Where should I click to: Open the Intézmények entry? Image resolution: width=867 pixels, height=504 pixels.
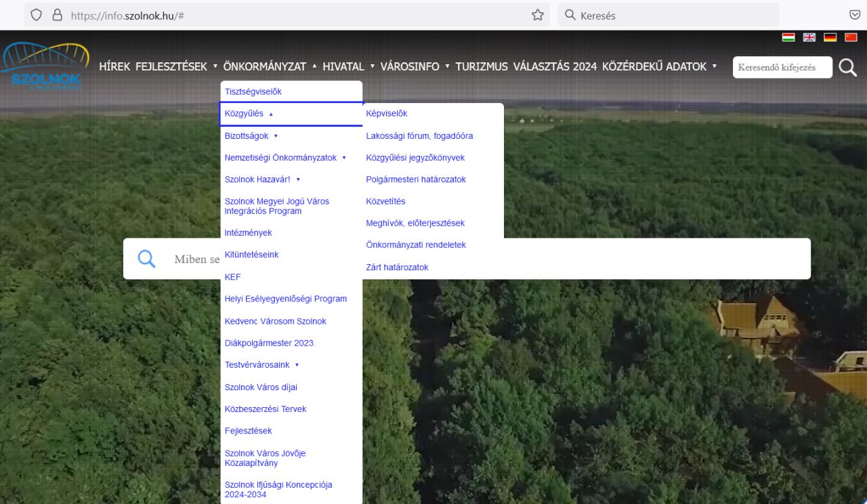(248, 232)
